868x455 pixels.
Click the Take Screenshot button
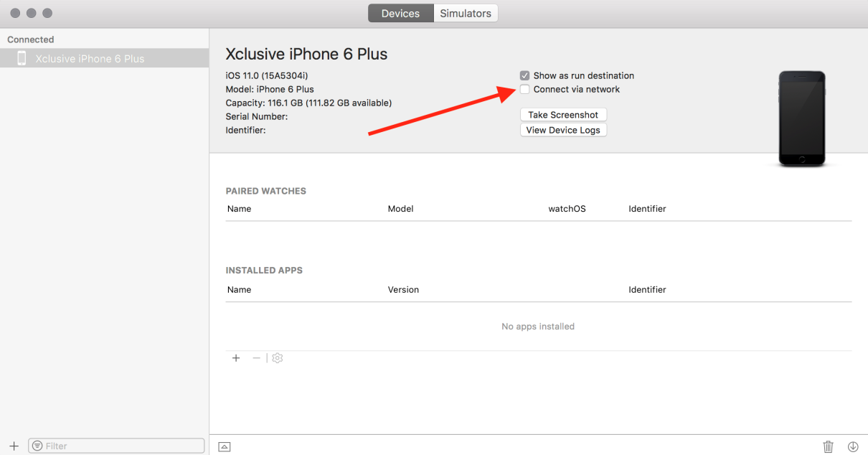[x=563, y=115]
